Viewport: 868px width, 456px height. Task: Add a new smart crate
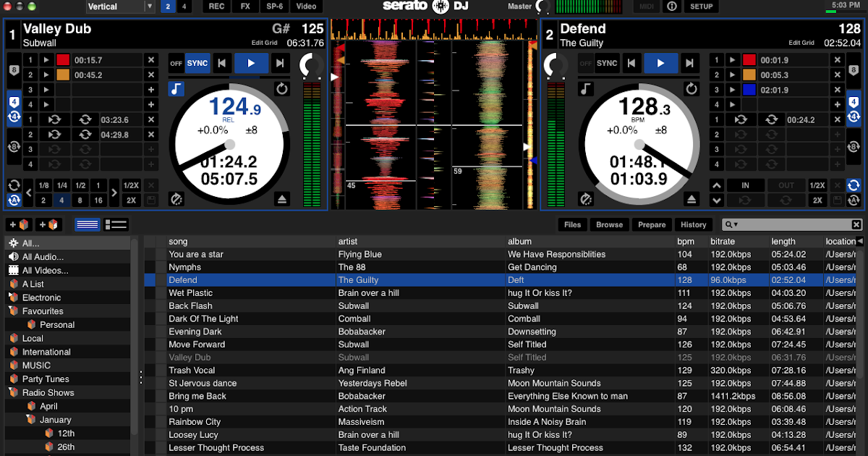(48, 225)
